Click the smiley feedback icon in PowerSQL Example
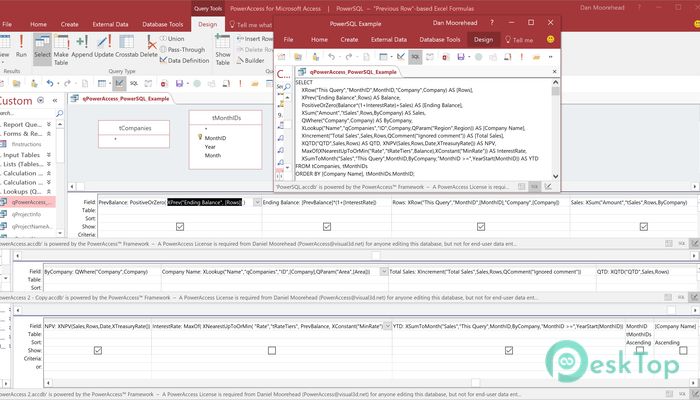 (x=550, y=39)
